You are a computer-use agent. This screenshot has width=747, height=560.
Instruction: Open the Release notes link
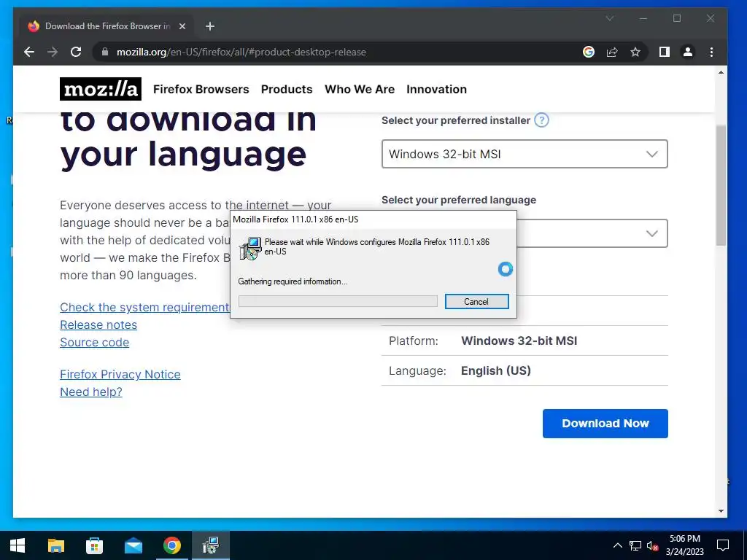[98, 324]
